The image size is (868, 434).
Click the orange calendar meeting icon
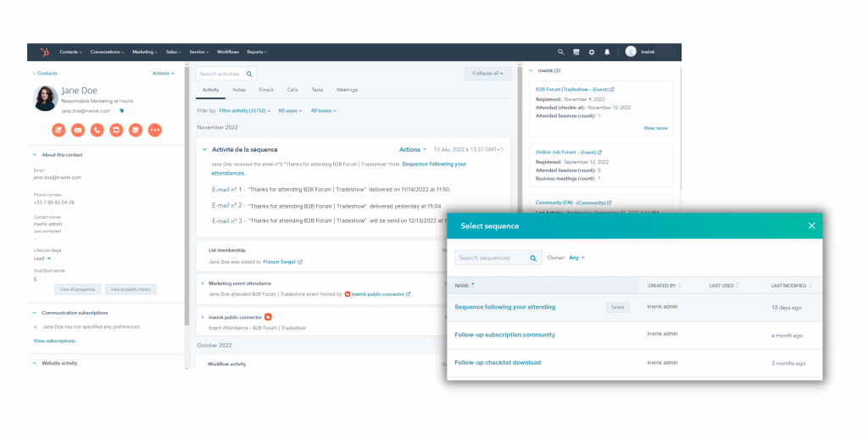pyautogui.click(x=116, y=130)
